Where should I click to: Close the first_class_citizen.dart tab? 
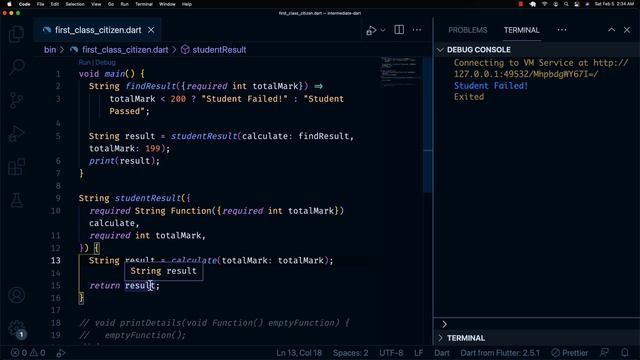click(151, 30)
